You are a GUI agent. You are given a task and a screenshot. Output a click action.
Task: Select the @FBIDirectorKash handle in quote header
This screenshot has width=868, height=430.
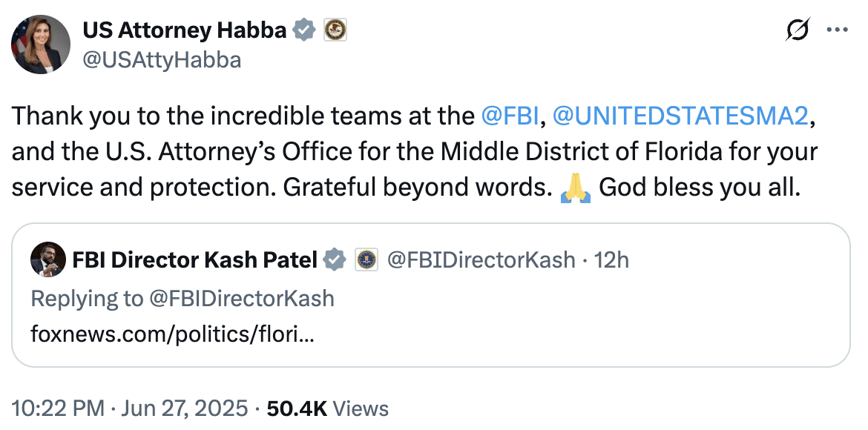click(481, 259)
